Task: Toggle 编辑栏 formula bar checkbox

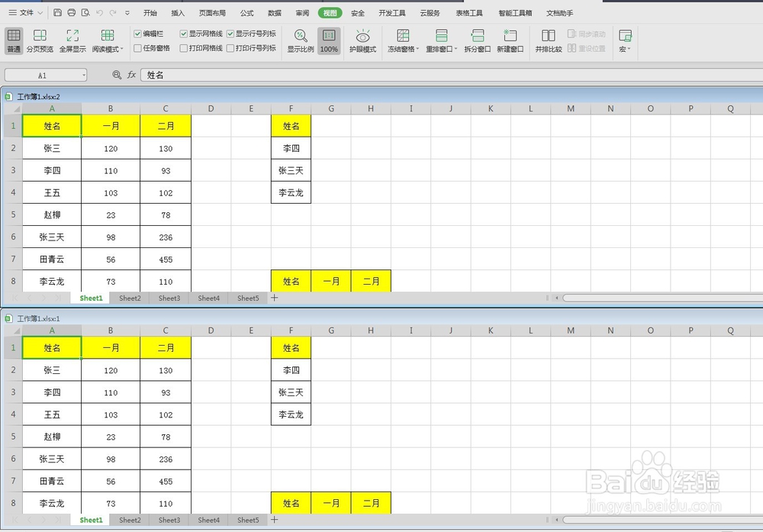Action: [137, 34]
